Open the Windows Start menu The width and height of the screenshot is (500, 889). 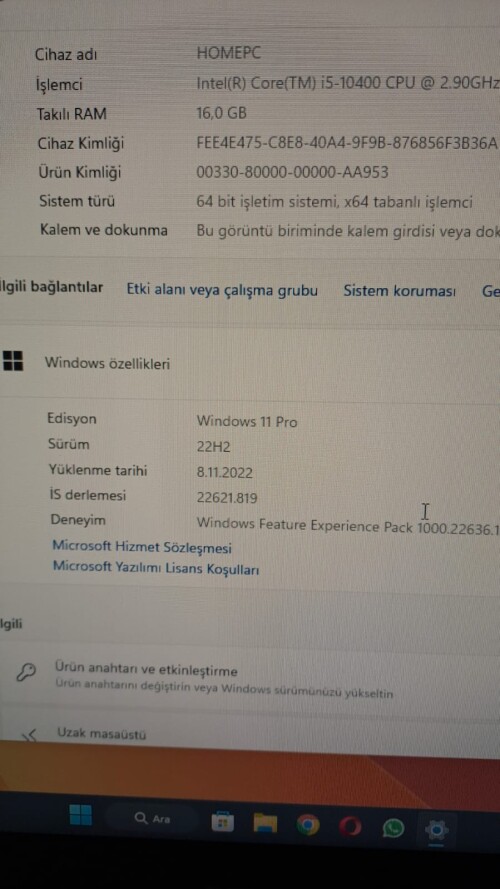pos(80,816)
